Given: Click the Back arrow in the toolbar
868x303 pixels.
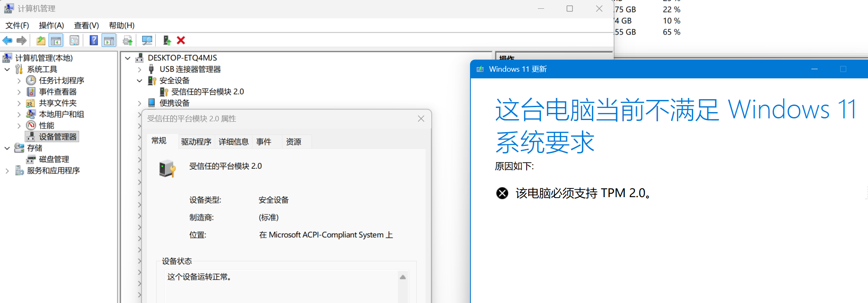Looking at the screenshot, I should click(x=7, y=40).
